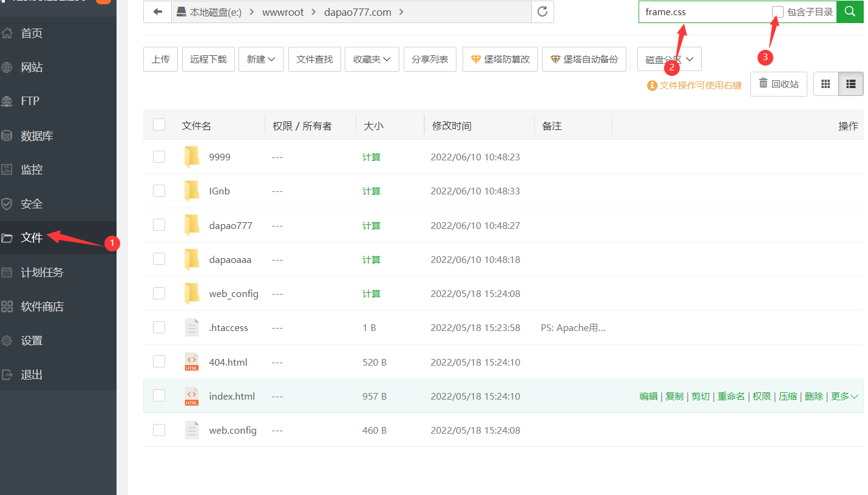Click the 远程下载 button
Image resolution: width=868 pixels, height=495 pixels.
[208, 59]
